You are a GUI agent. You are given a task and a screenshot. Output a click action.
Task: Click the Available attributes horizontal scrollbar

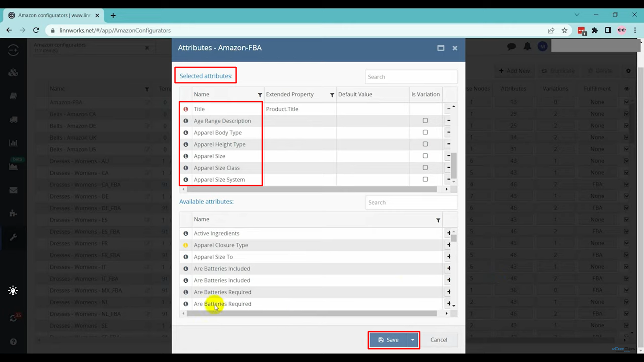click(312, 313)
